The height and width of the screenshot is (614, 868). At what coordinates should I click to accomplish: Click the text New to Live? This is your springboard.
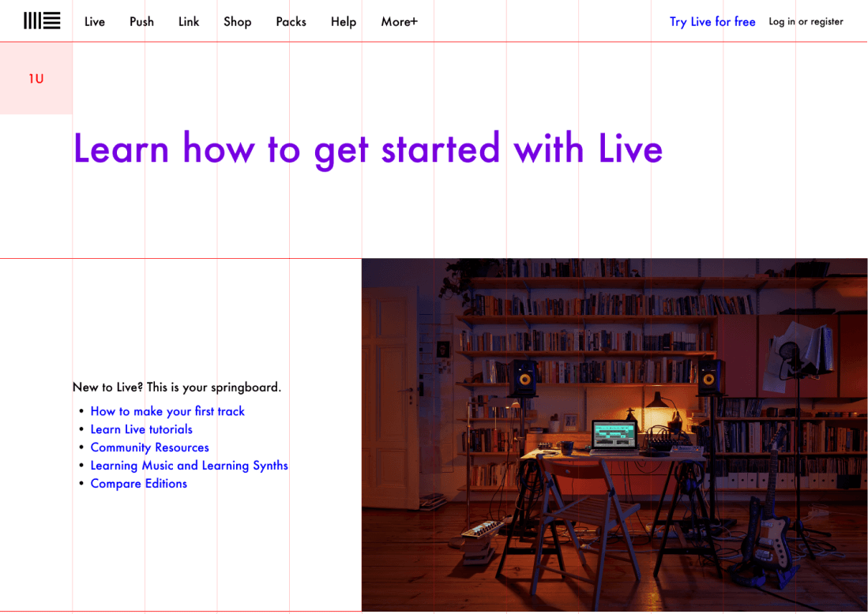tap(177, 387)
